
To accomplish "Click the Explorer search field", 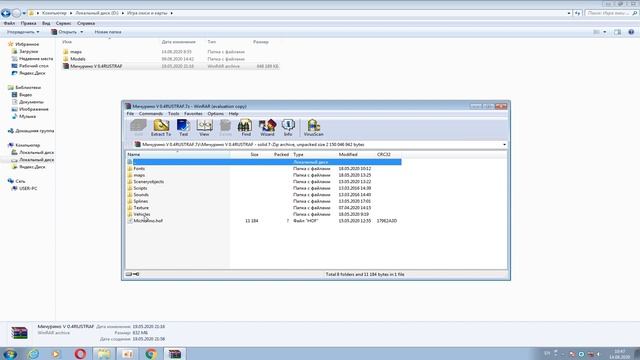I will (611, 13).
